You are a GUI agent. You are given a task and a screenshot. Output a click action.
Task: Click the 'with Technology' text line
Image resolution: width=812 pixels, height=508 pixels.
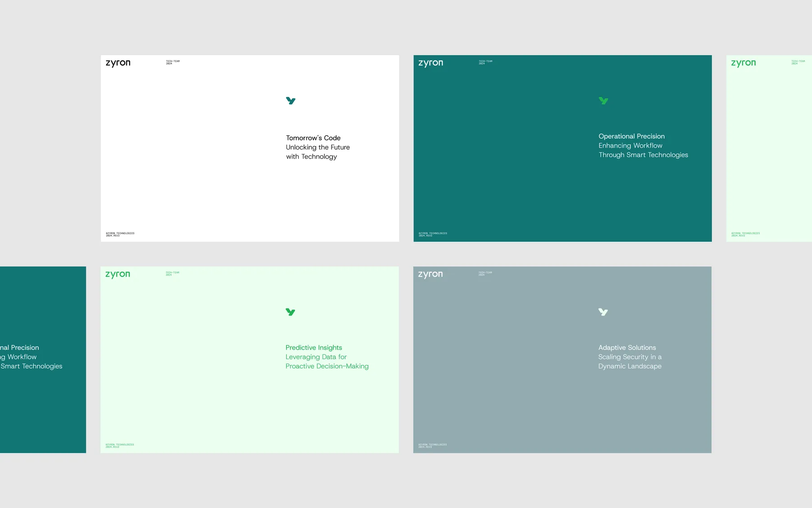tap(311, 157)
